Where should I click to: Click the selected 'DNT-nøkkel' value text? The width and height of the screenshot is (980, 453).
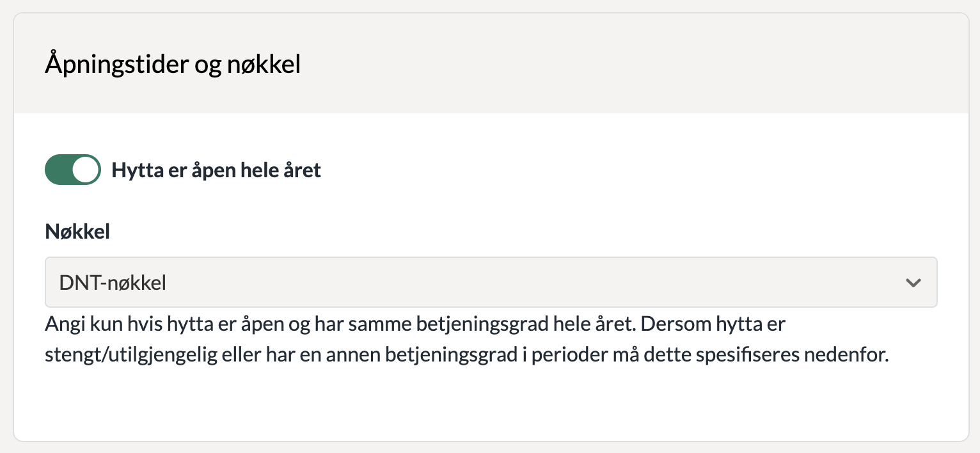click(113, 283)
